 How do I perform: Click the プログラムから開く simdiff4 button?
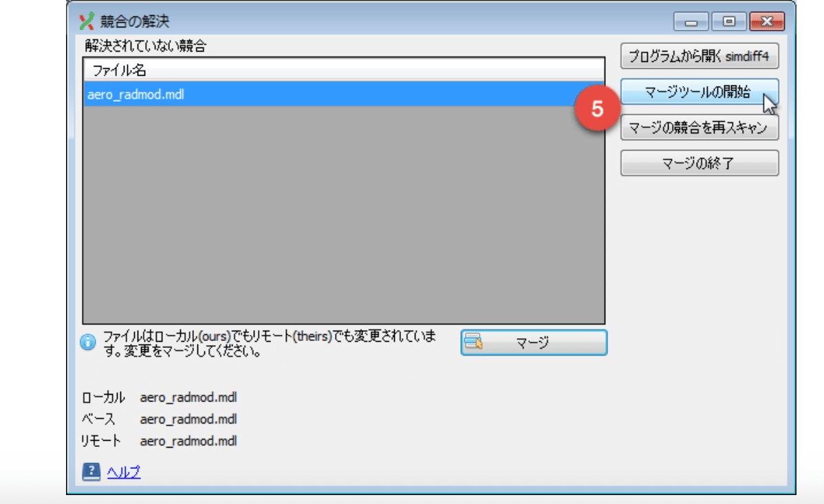(700, 56)
